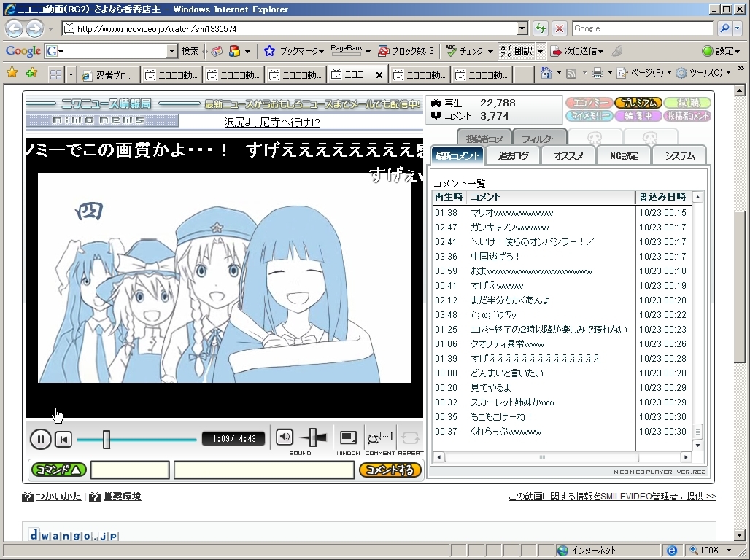Open the つかいかた help link
Screen dimensions: 750x560
coord(58,497)
